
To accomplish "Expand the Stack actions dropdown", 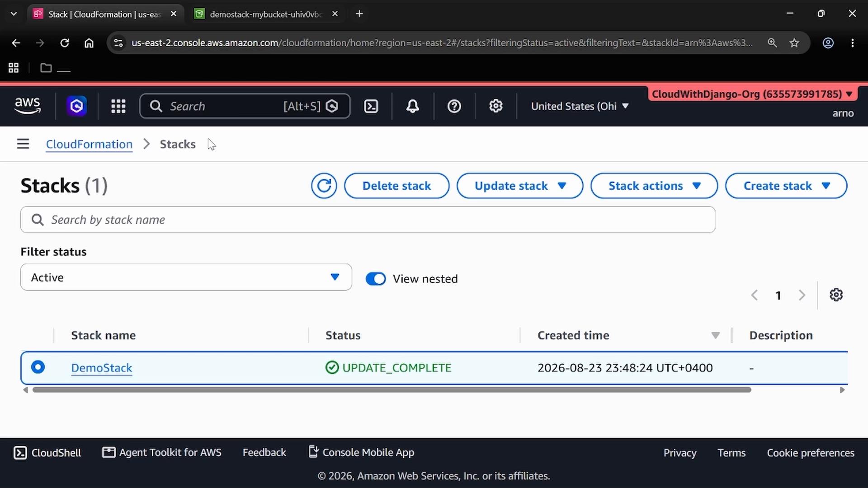I will (x=654, y=186).
